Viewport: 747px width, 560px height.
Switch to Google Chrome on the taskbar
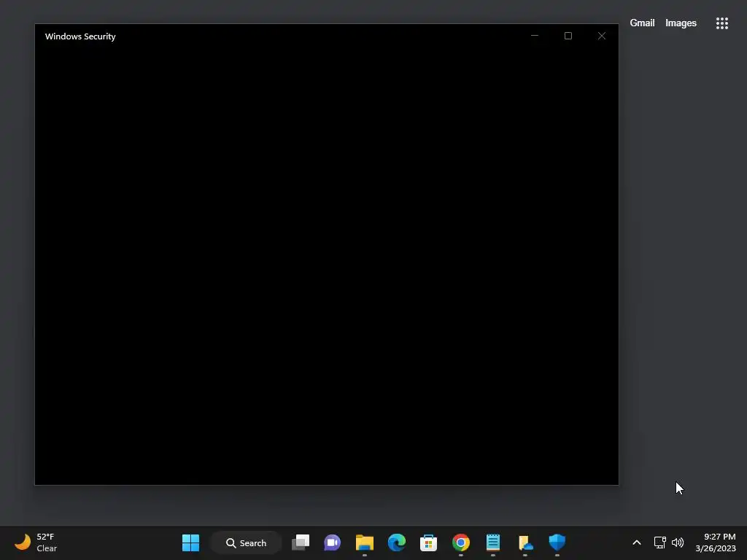pos(461,542)
